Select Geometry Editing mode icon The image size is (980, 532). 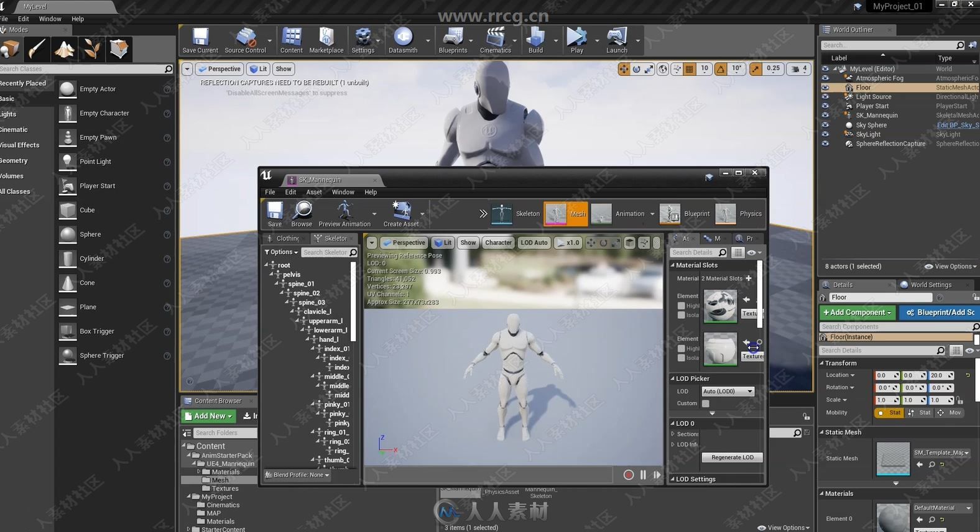119,48
